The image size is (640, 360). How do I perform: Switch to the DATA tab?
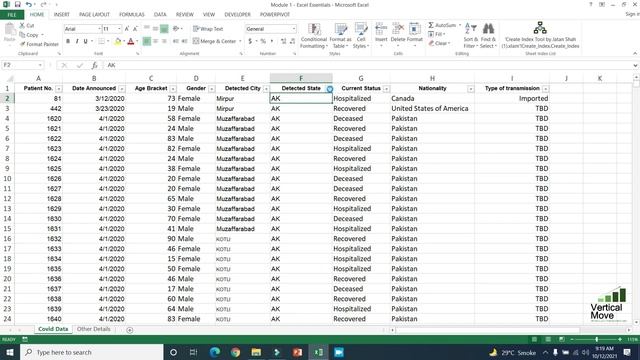(160, 15)
